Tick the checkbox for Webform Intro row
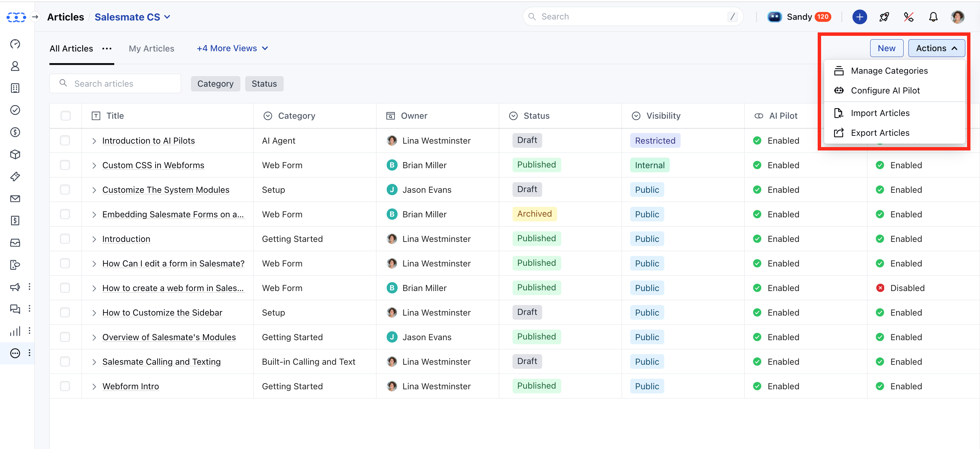 tap(65, 386)
